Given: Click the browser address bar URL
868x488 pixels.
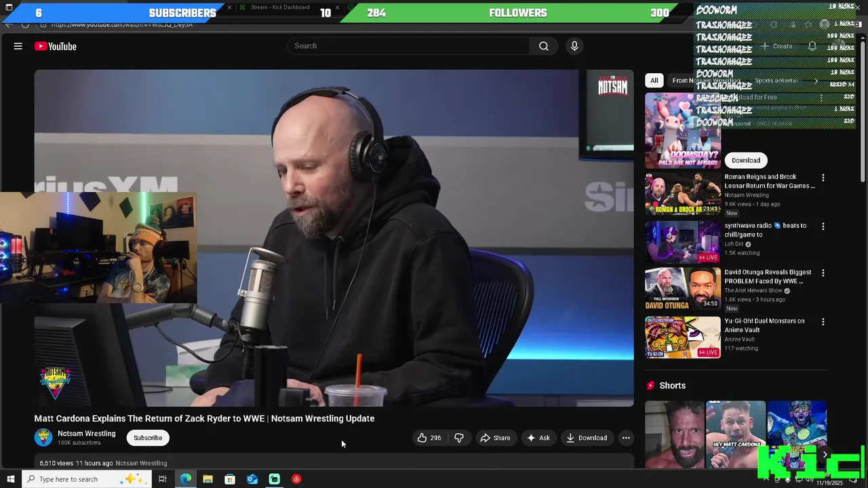Looking at the screenshot, I should [x=122, y=24].
